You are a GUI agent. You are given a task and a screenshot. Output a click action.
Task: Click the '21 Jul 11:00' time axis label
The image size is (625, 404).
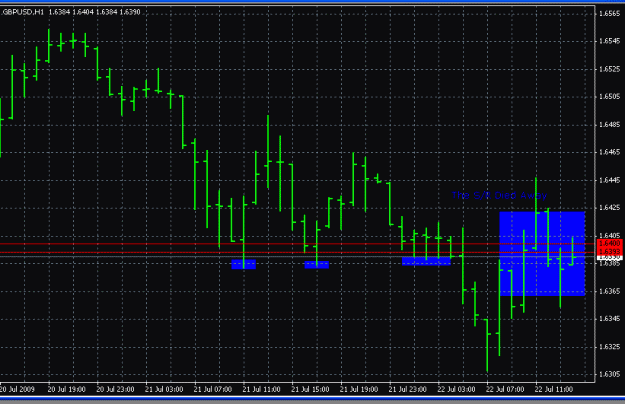click(x=261, y=389)
